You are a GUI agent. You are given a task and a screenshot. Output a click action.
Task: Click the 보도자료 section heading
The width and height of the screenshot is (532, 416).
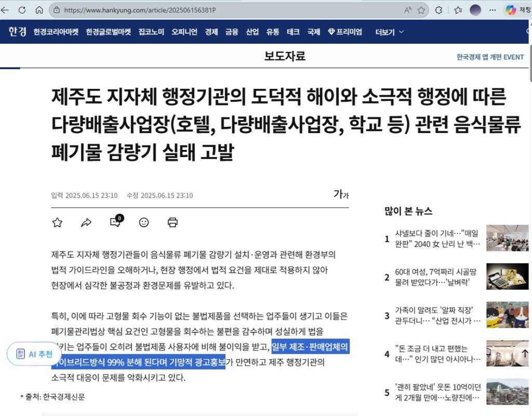click(x=285, y=56)
